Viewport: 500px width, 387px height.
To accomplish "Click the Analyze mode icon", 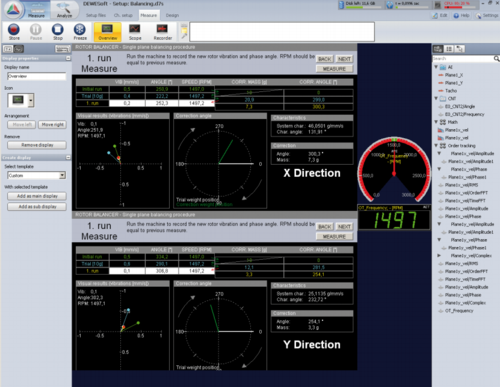I will pos(64,10).
